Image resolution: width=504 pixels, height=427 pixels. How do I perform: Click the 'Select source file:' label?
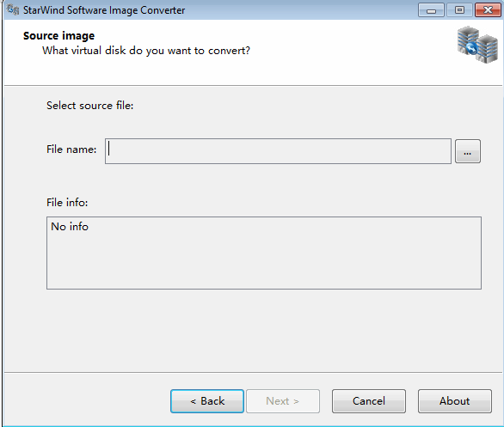[89, 106]
